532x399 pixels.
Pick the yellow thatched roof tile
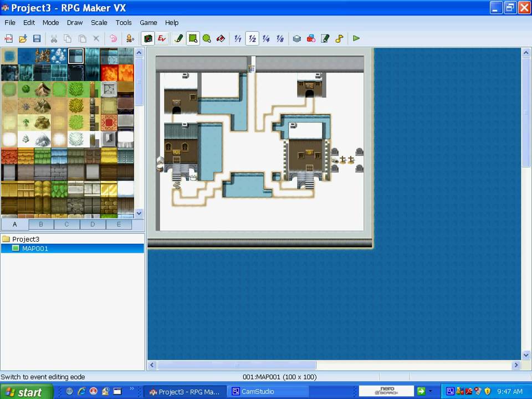[109, 156]
